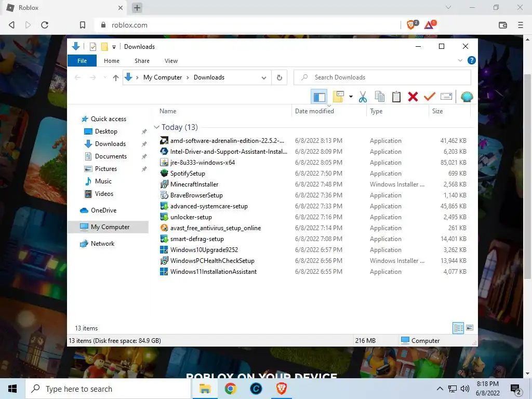Click the Copy icon in Explorer toolbar
Image resolution: width=532 pixels, height=399 pixels.
pos(379,97)
